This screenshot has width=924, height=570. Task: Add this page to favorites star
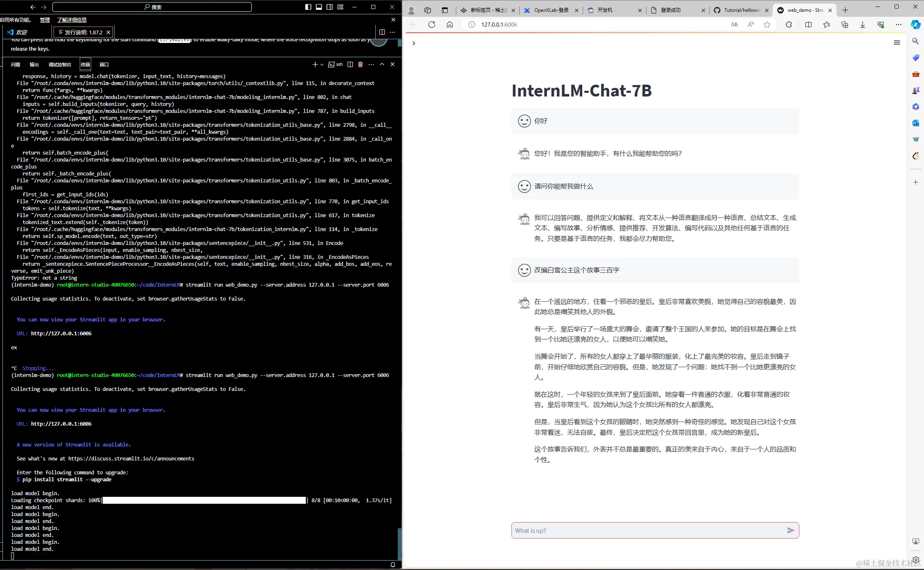tap(767, 25)
